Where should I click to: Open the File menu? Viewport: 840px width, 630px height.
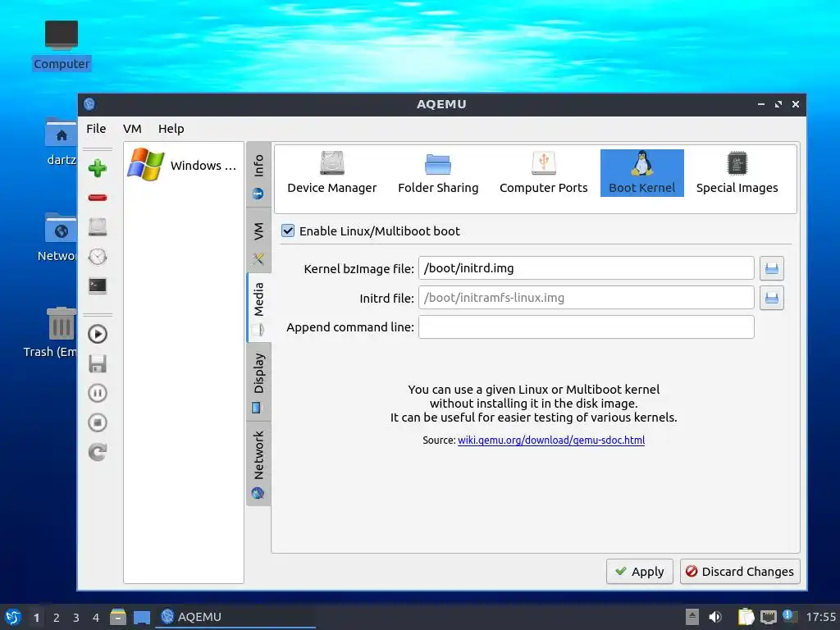pos(96,129)
